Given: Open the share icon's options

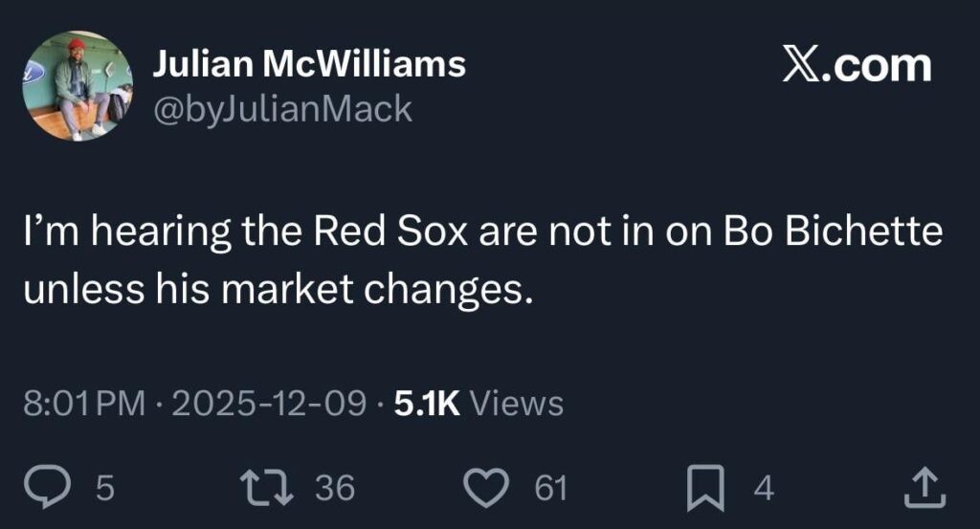Looking at the screenshot, I should (x=924, y=489).
